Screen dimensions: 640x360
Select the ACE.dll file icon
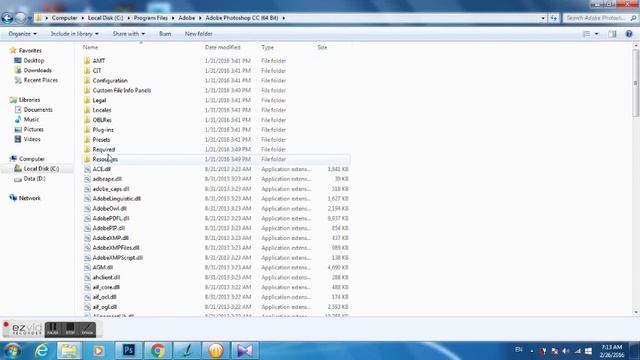pos(87,169)
